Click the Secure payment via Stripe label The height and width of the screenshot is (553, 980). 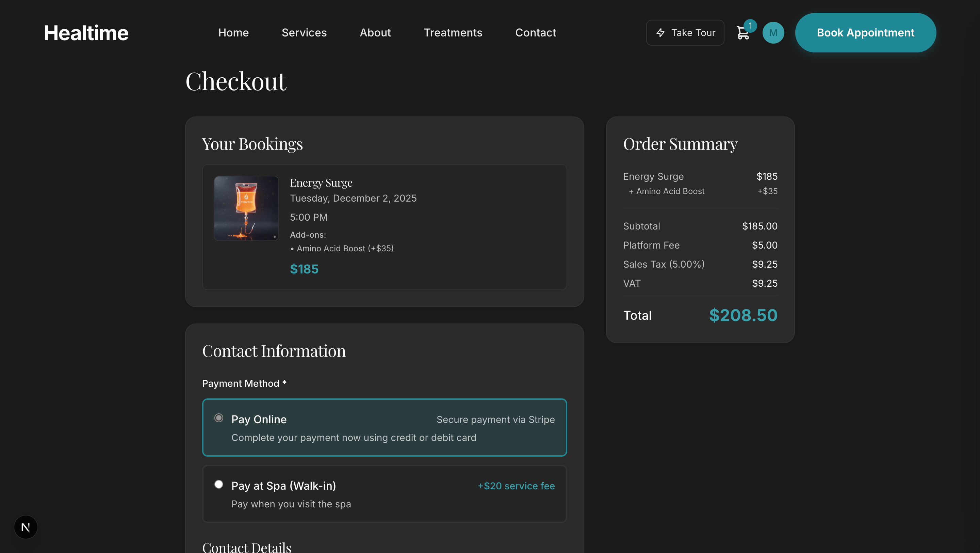pyautogui.click(x=495, y=420)
